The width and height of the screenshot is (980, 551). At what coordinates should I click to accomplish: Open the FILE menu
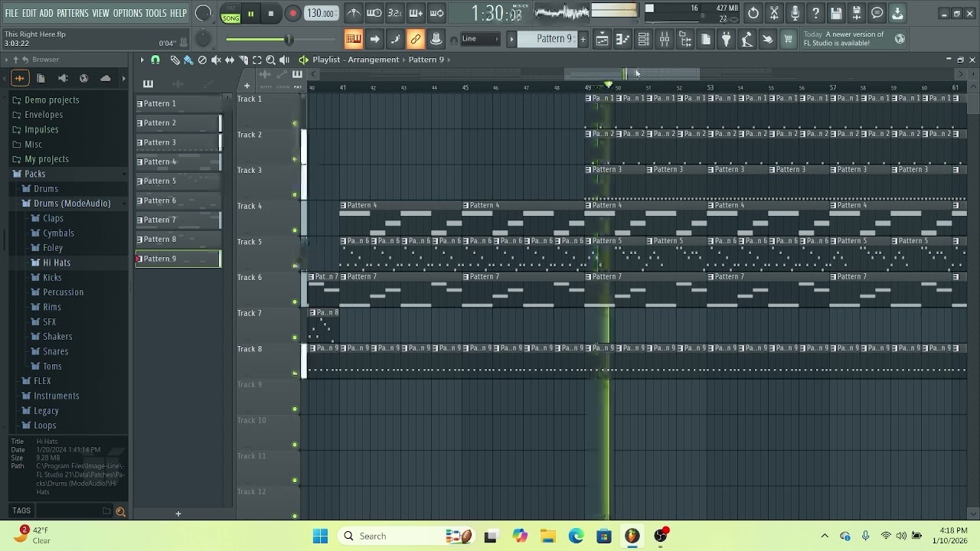(x=11, y=13)
